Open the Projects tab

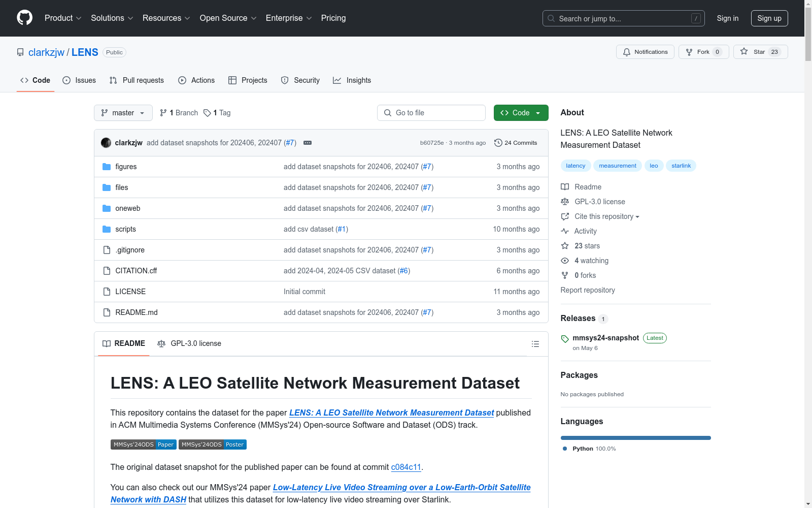248,80
